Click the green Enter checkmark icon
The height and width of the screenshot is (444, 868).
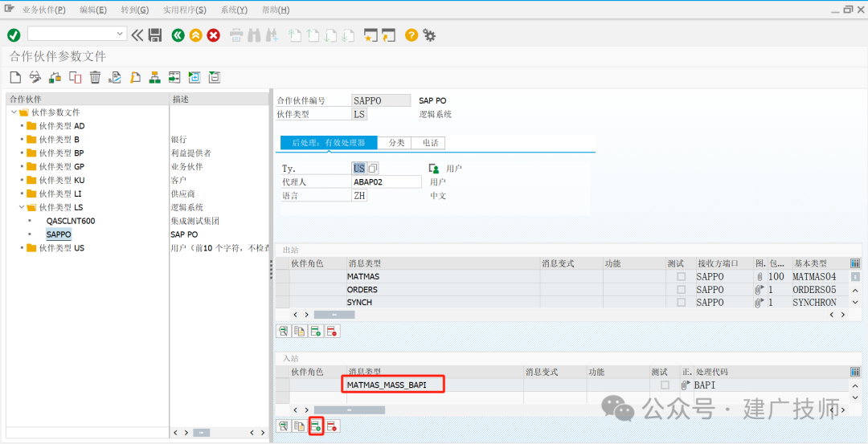14,35
